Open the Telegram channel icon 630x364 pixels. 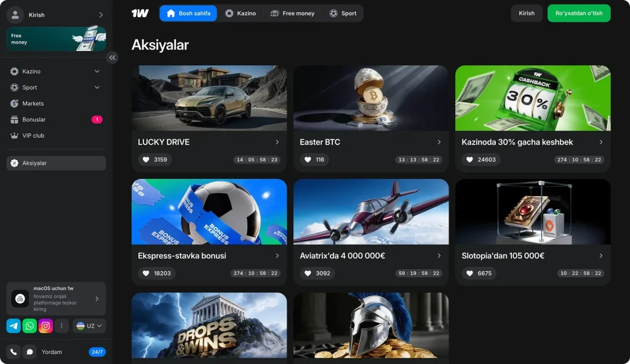[14, 326]
